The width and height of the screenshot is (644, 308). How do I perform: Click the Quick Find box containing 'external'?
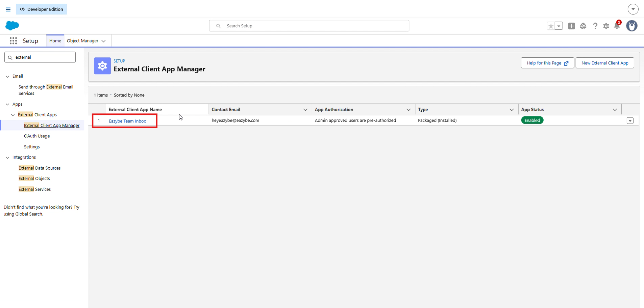coord(40,57)
